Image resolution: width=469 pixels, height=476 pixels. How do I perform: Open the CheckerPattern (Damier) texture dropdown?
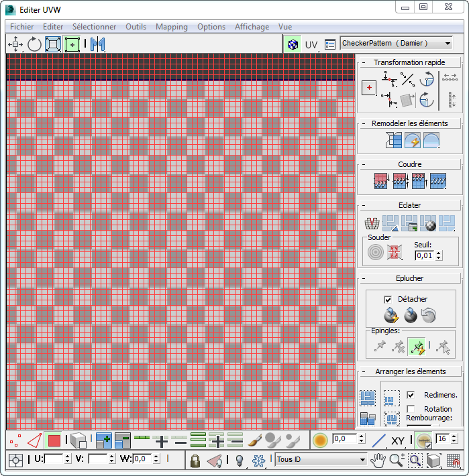397,44
